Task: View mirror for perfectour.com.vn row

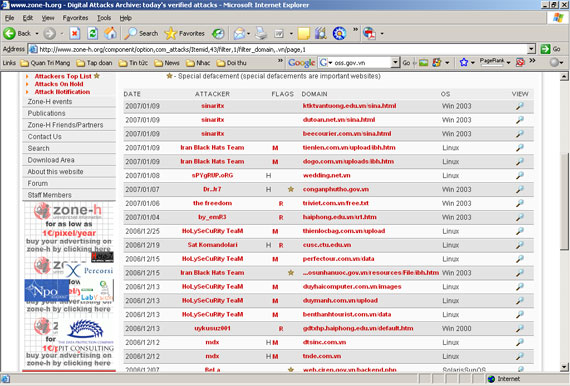Action: (520, 259)
